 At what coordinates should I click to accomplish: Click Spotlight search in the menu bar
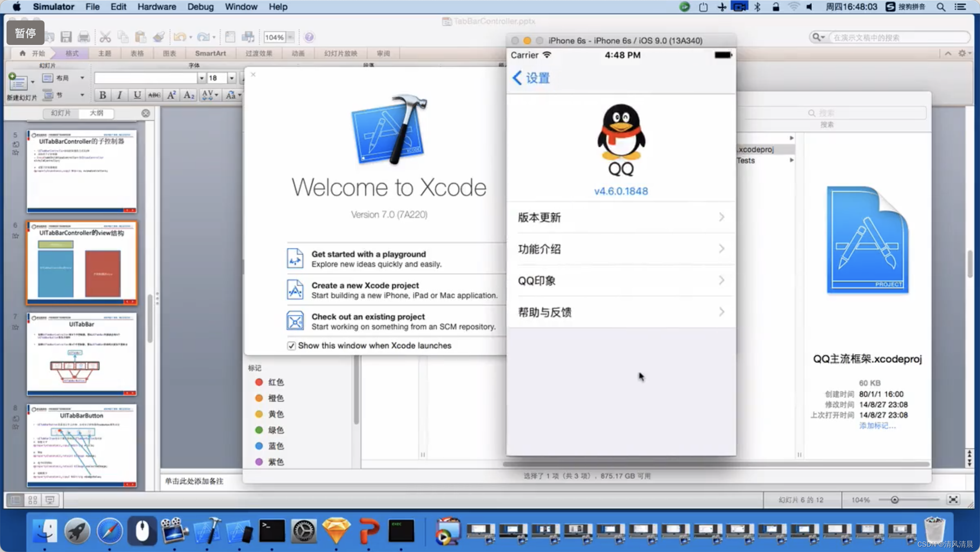(941, 7)
